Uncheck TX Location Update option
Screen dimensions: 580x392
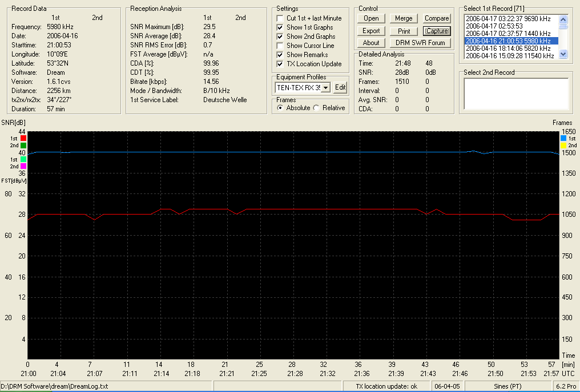(280, 64)
